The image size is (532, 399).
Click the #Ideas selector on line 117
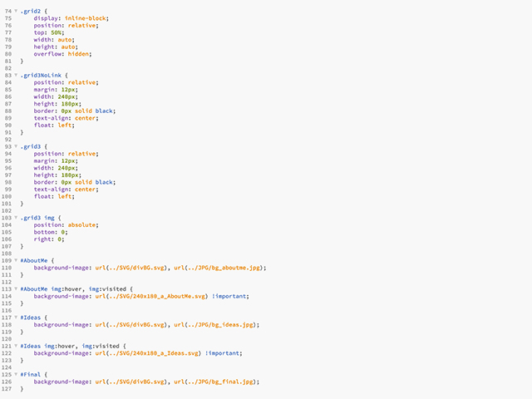pos(31,318)
